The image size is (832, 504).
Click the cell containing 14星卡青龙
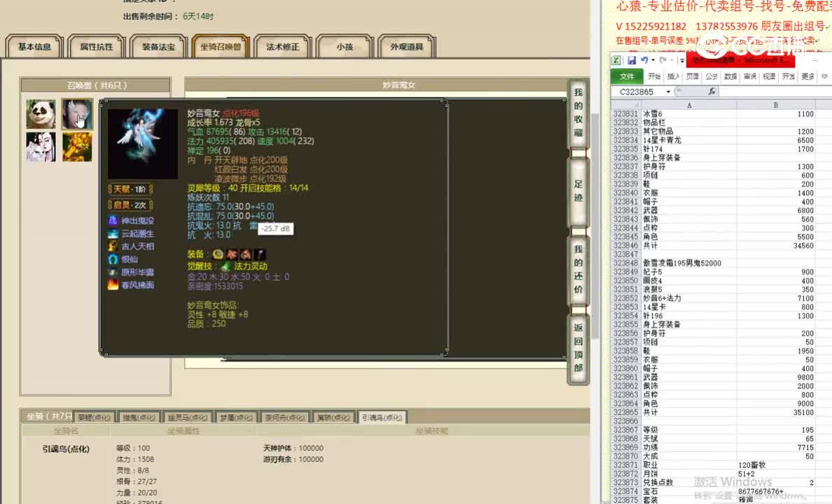[x=688, y=141]
